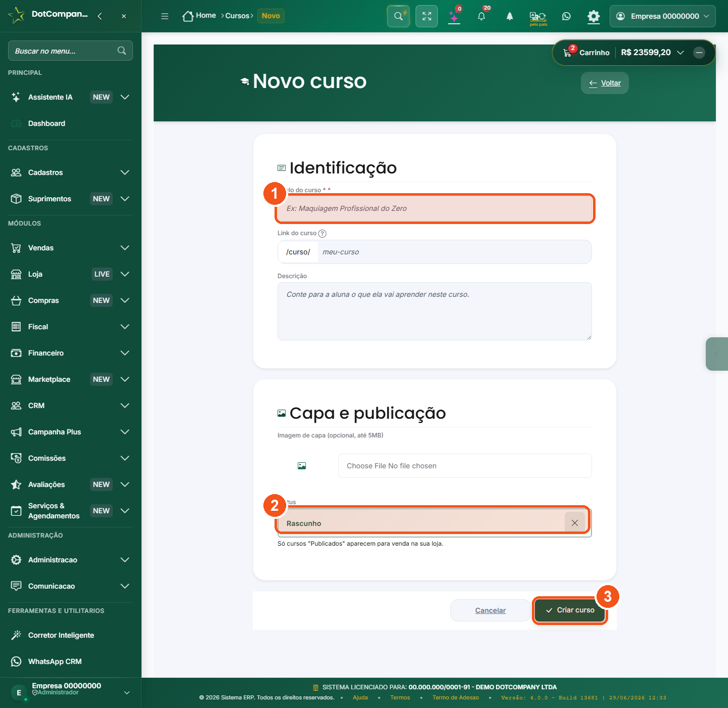
Task: Open Termos footer link
Action: pos(400,697)
